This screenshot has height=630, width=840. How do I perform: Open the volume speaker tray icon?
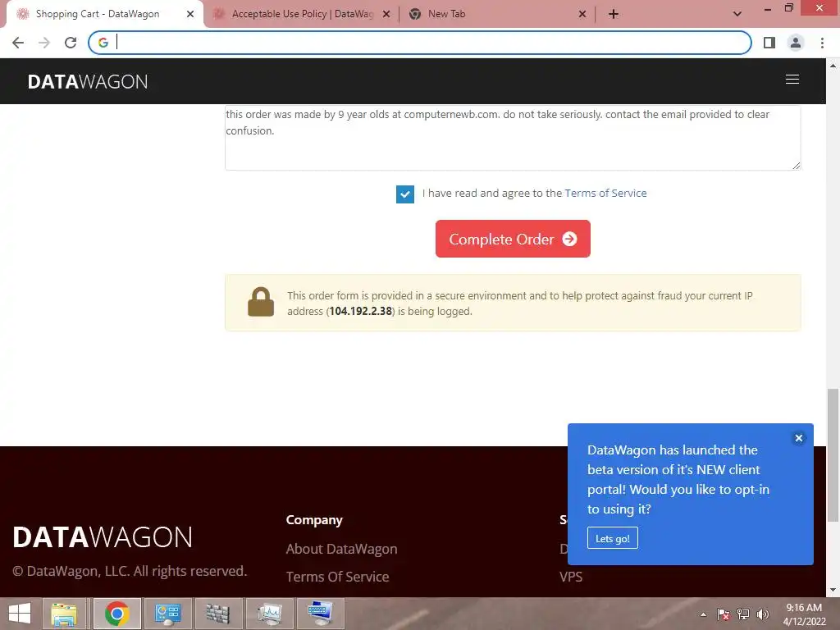click(763, 614)
